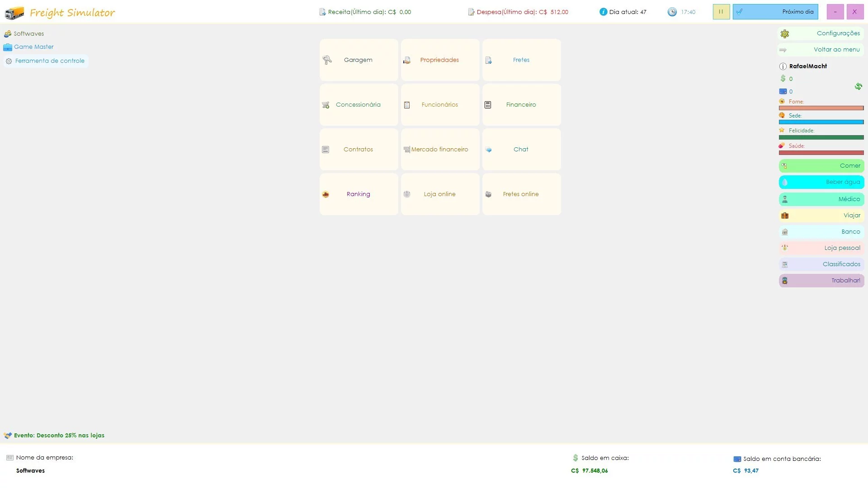Screen dimensions: 868x488
Task: Click the Felicidade progress bar
Action: point(821,137)
